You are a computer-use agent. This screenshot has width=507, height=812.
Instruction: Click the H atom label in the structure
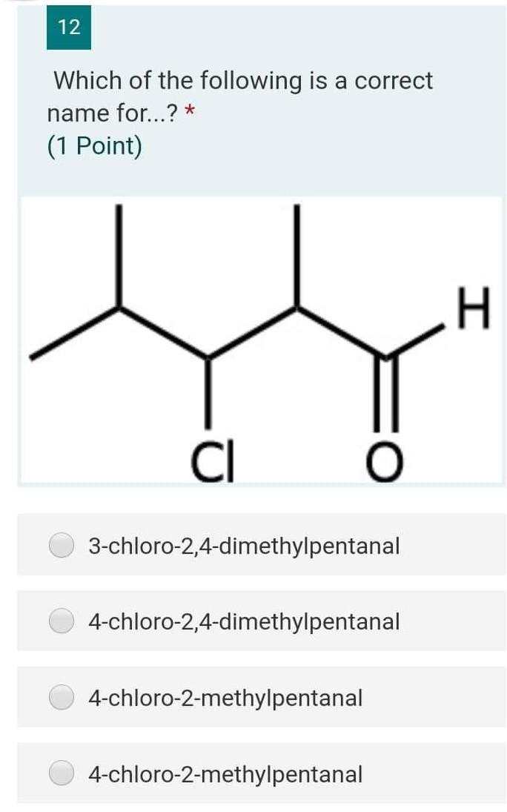tap(474, 304)
